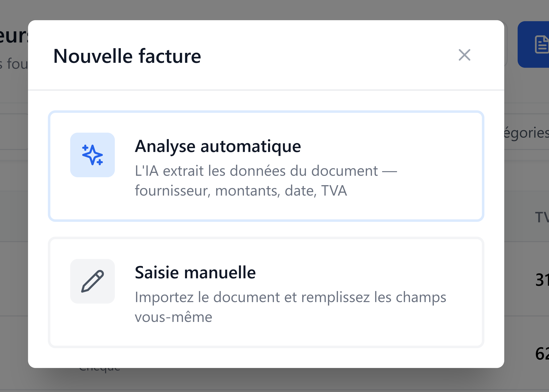Image resolution: width=549 pixels, height=392 pixels.
Task: Select the Analyse automatique heading text
Action: pyautogui.click(x=218, y=146)
